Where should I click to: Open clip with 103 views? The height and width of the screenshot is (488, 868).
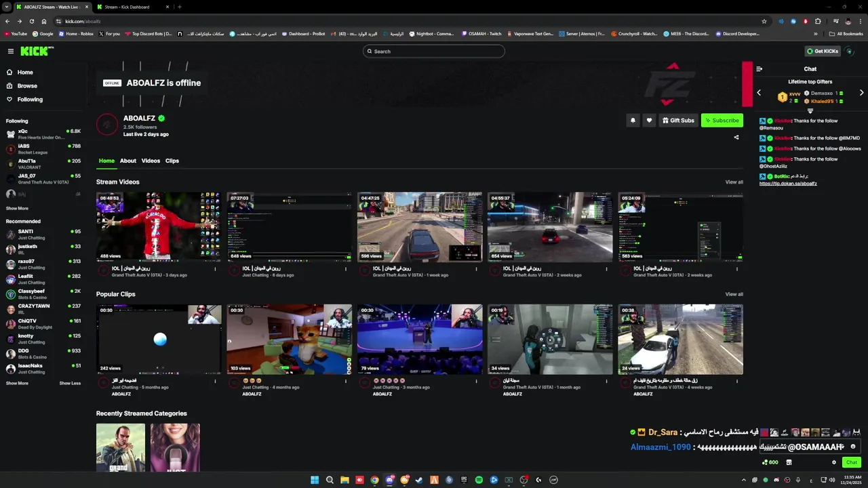pos(290,339)
